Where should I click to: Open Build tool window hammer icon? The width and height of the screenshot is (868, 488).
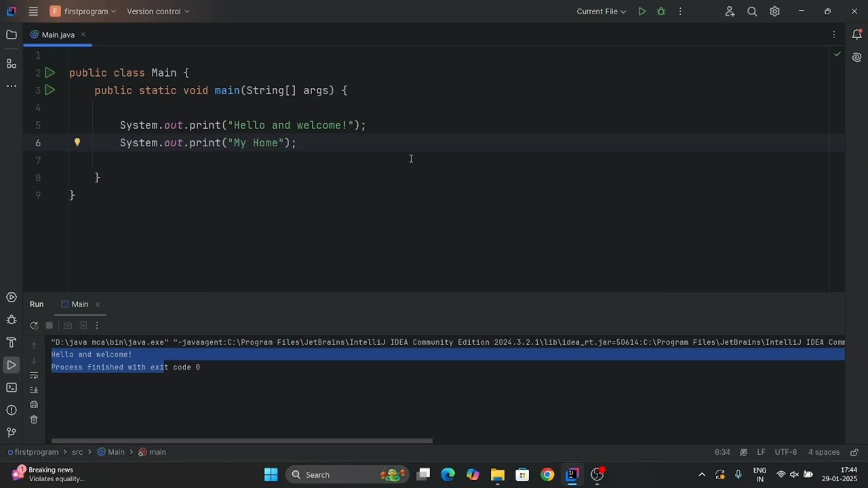pos(12,342)
